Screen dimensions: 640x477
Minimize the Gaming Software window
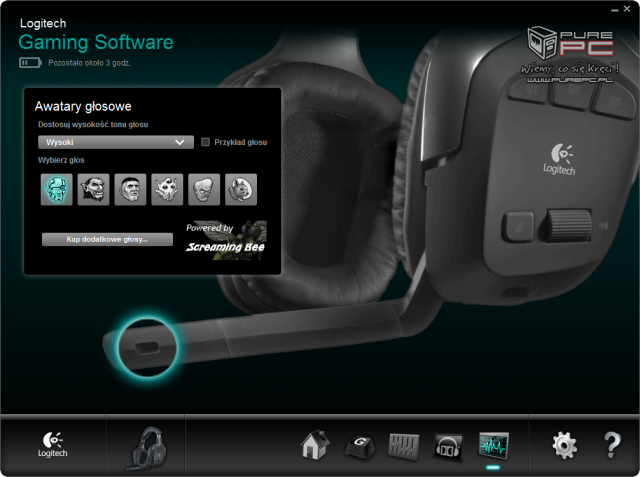pos(615,10)
